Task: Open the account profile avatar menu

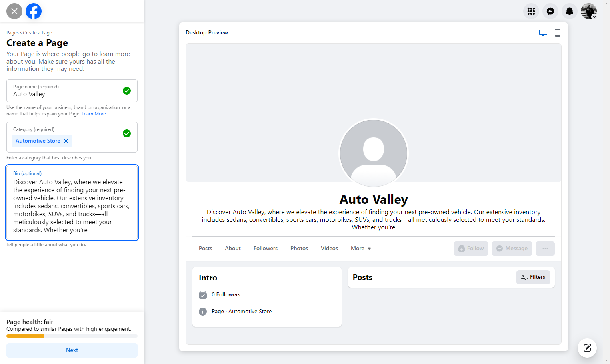Action: pos(589,11)
